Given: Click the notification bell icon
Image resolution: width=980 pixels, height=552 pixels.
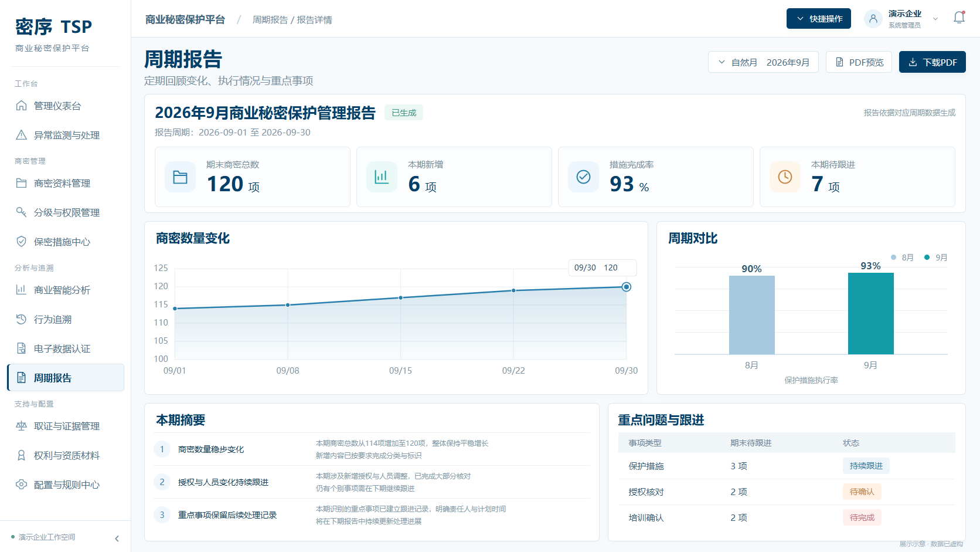Looking at the screenshot, I should point(959,18).
